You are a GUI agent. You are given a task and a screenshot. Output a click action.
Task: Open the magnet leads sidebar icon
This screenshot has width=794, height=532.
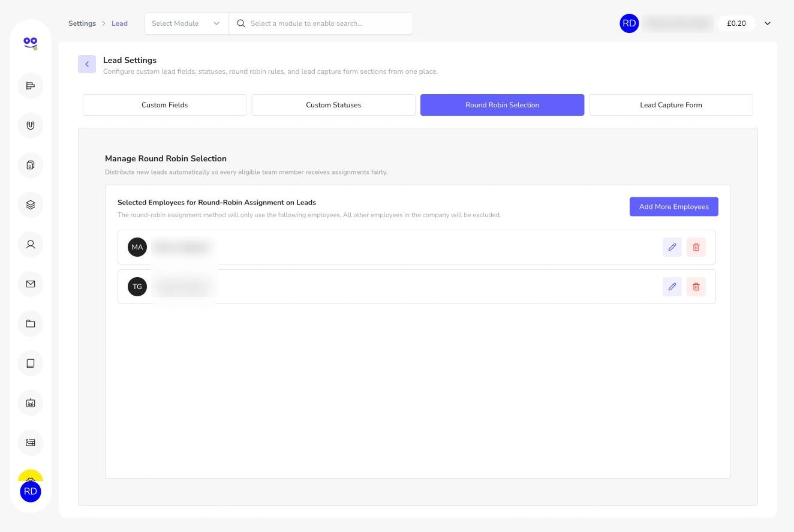click(x=31, y=125)
